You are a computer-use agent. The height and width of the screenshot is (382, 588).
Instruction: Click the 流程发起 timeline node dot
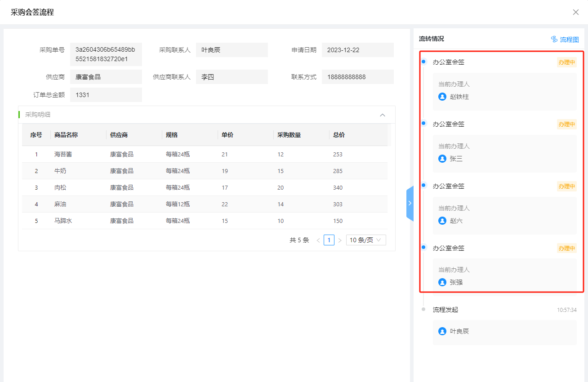[x=423, y=309]
